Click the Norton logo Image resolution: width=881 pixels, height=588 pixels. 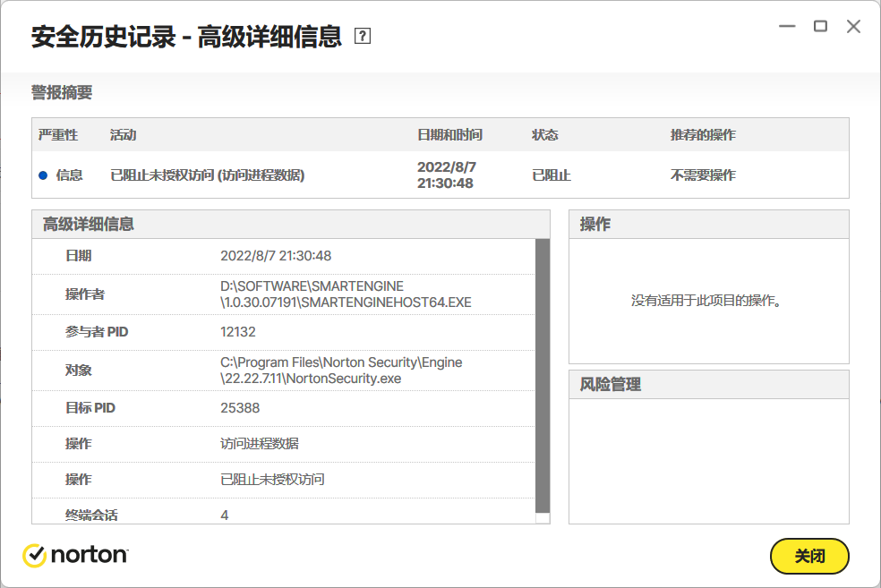tap(75, 555)
